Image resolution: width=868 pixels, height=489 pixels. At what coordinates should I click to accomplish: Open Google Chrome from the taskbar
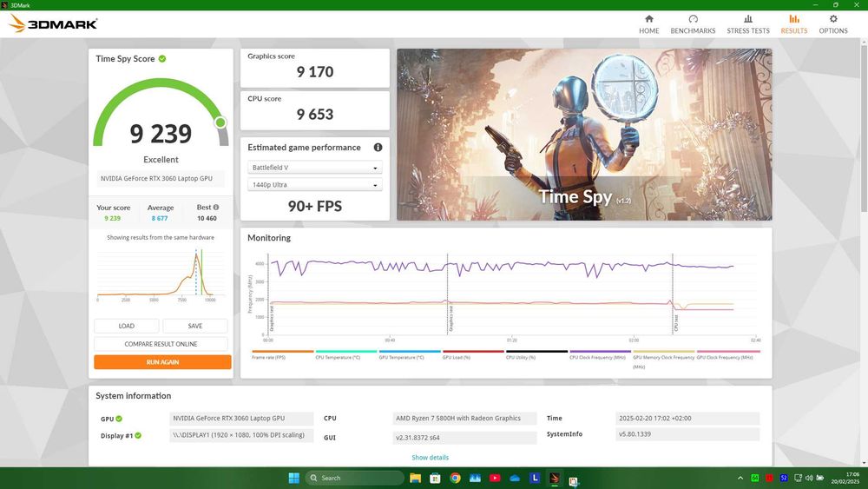coord(455,478)
